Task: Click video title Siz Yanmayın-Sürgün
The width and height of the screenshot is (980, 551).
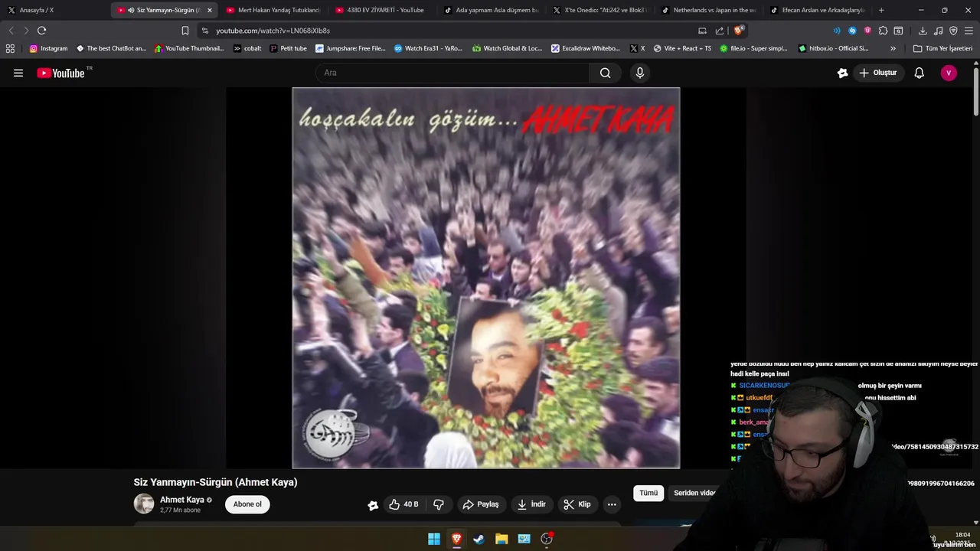Action: (215, 482)
